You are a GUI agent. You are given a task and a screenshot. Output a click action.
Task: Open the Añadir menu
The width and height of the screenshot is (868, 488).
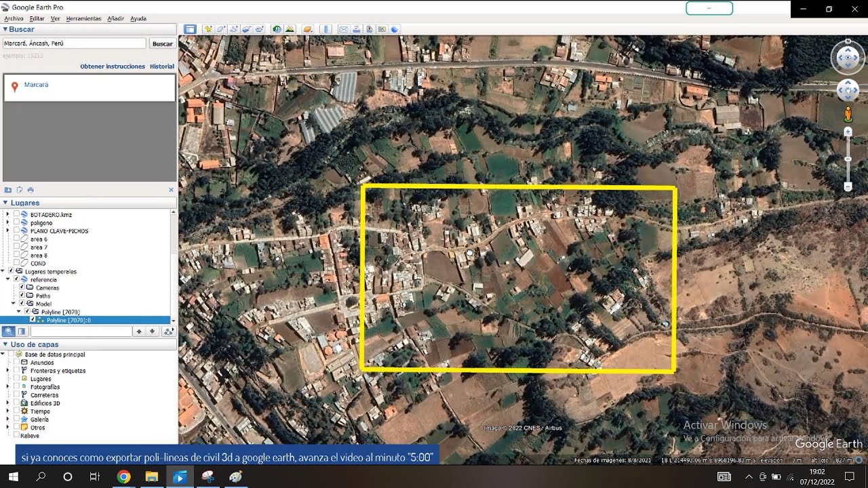[115, 18]
